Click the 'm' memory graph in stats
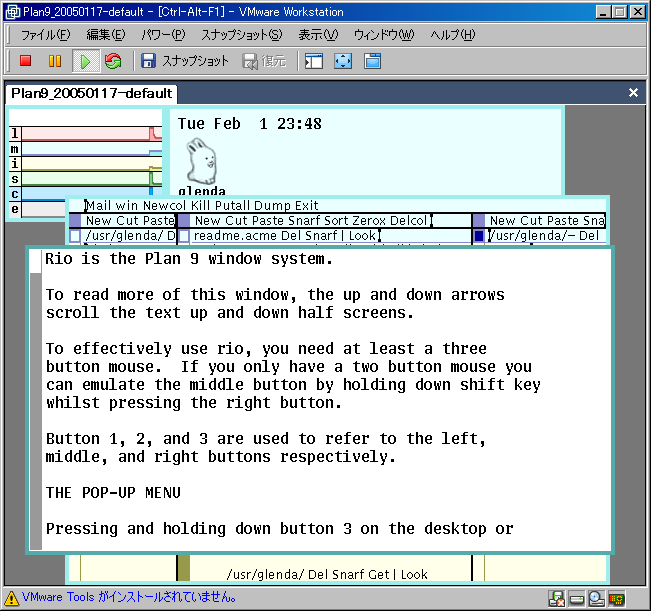This screenshot has width=651, height=611. click(x=92, y=149)
